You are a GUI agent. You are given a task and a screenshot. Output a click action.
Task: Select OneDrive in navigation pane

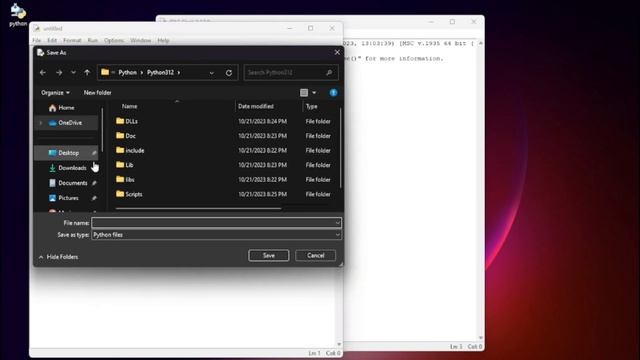[x=67, y=122]
